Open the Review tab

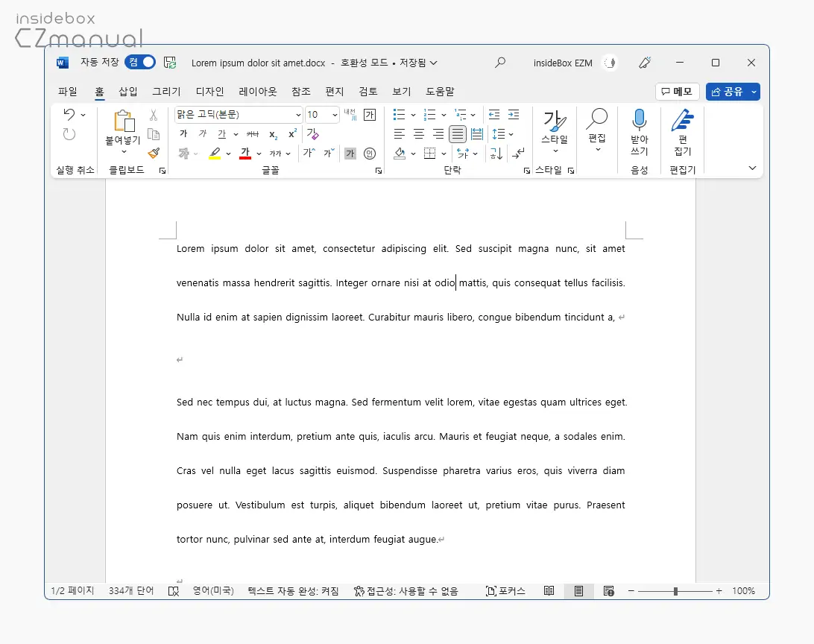pyautogui.click(x=368, y=92)
